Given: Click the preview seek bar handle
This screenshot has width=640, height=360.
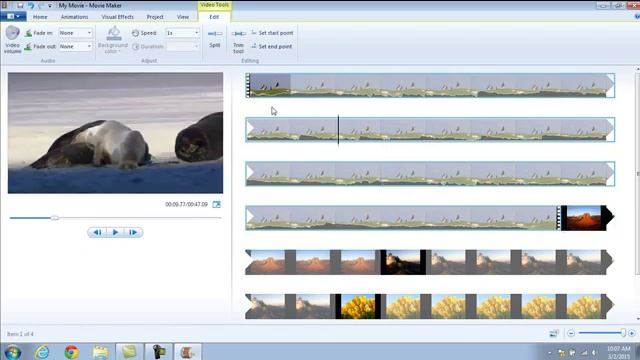Looking at the screenshot, I should (x=54, y=218).
